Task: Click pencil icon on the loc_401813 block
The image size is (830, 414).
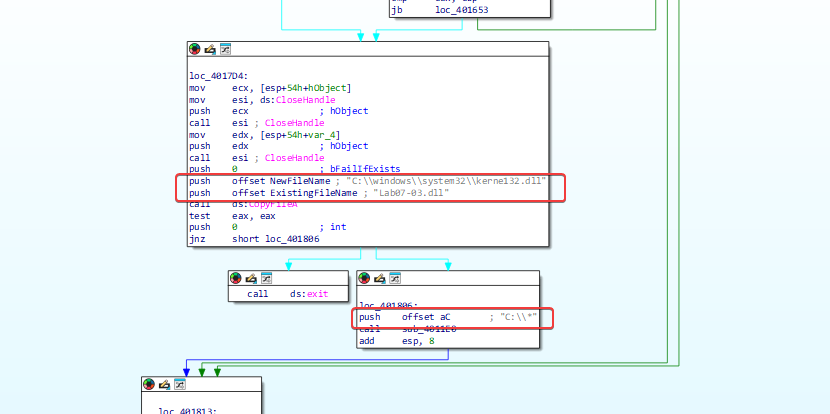Action: (x=165, y=384)
